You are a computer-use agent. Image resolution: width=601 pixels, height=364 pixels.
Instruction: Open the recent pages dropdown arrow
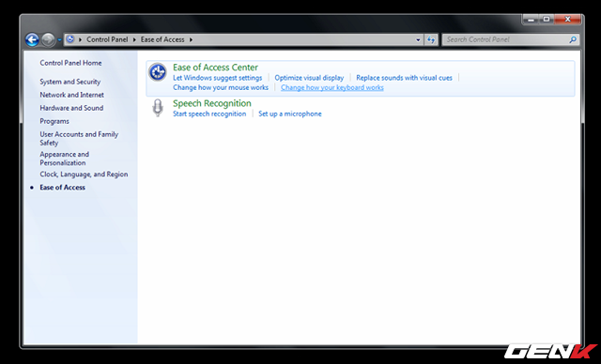click(59, 39)
